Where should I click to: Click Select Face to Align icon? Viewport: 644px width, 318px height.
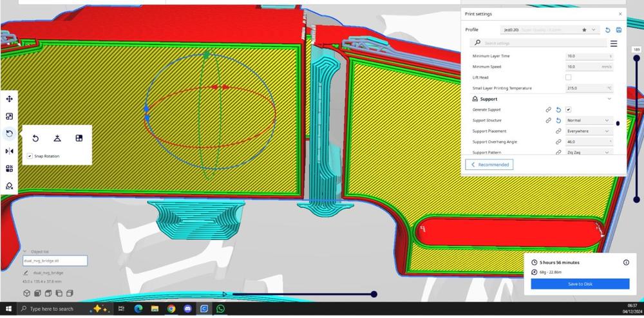[79, 138]
